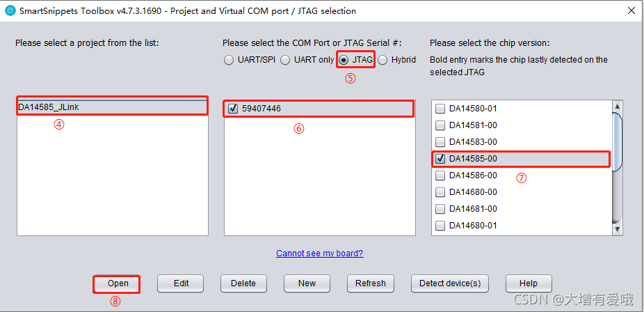Open the selected project with Open button
644x312 pixels.
point(118,283)
